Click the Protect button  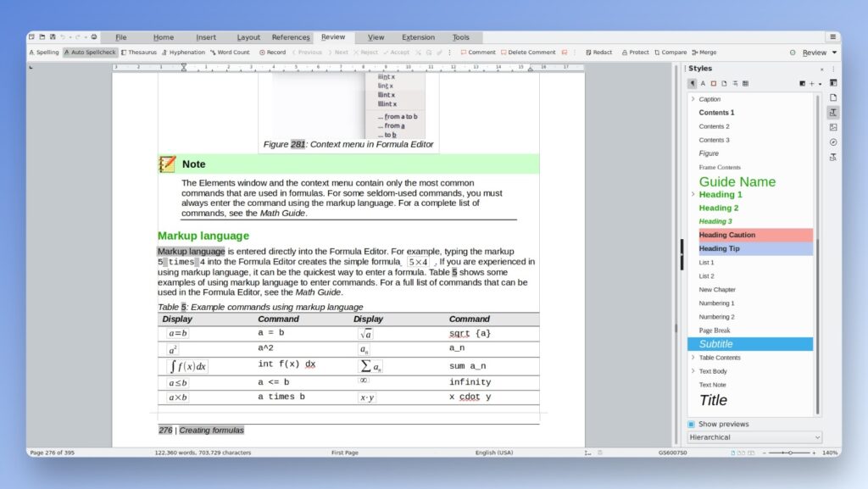635,53
